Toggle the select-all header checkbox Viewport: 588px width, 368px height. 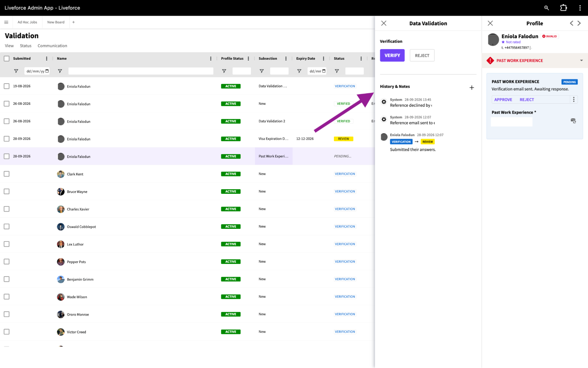pyautogui.click(x=6, y=59)
